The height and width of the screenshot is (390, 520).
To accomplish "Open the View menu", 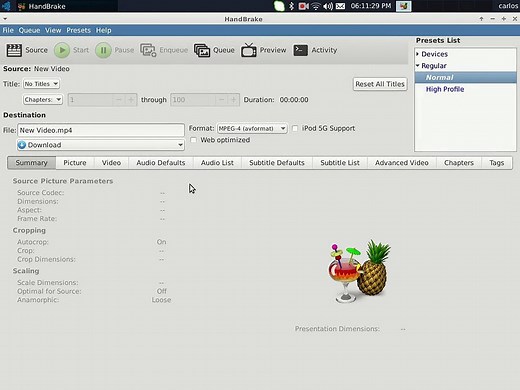I will point(53,30).
